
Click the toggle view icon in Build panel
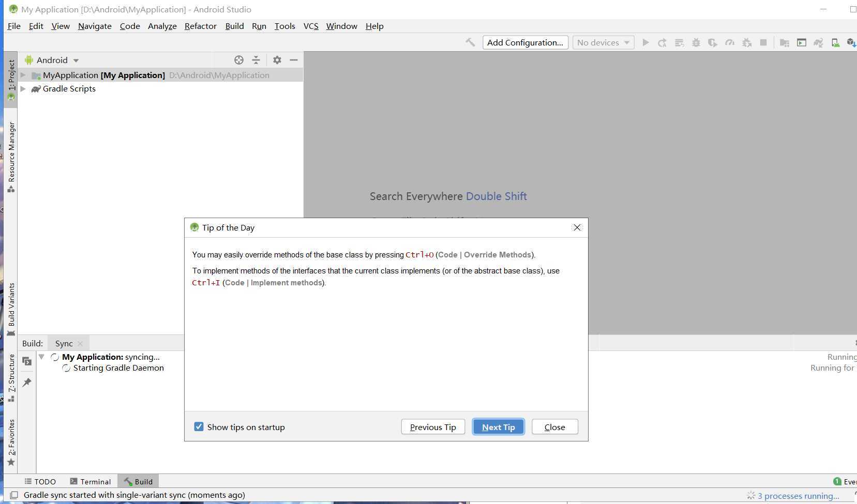click(27, 361)
